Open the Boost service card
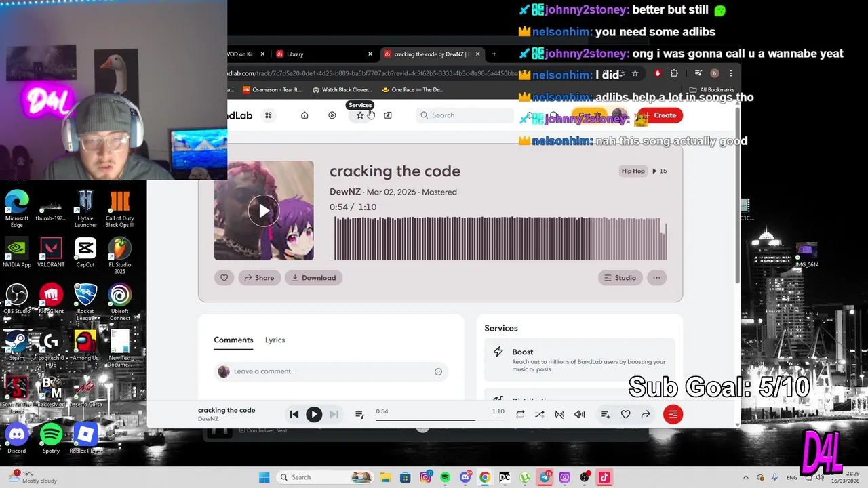Viewport: 868px width, 488px height. point(580,360)
